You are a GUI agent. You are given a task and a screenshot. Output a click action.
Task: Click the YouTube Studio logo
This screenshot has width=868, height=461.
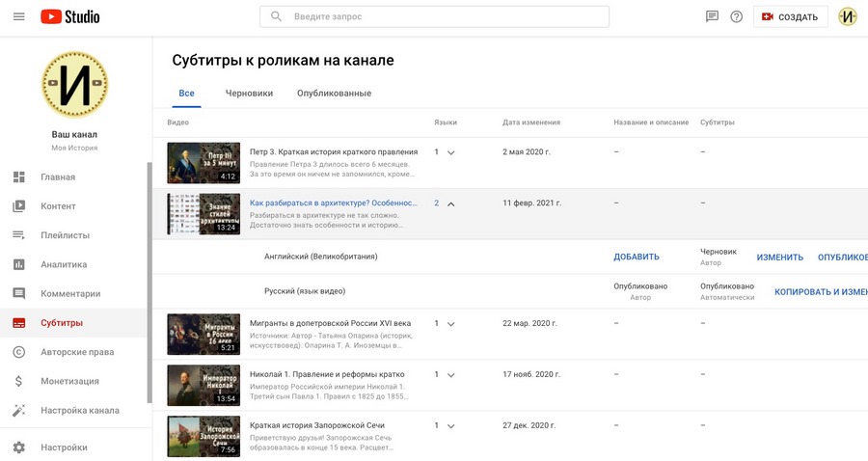[70, 16]
